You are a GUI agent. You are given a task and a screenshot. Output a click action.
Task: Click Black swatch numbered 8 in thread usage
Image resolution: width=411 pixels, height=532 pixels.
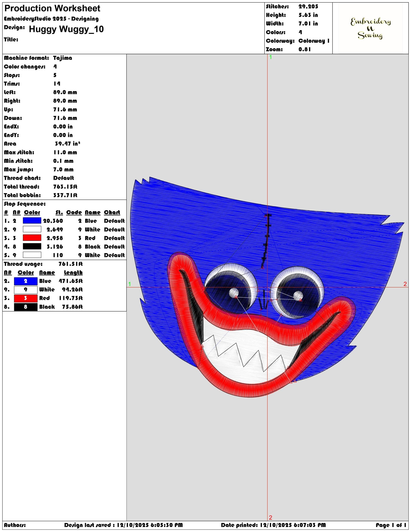point(26,307)
